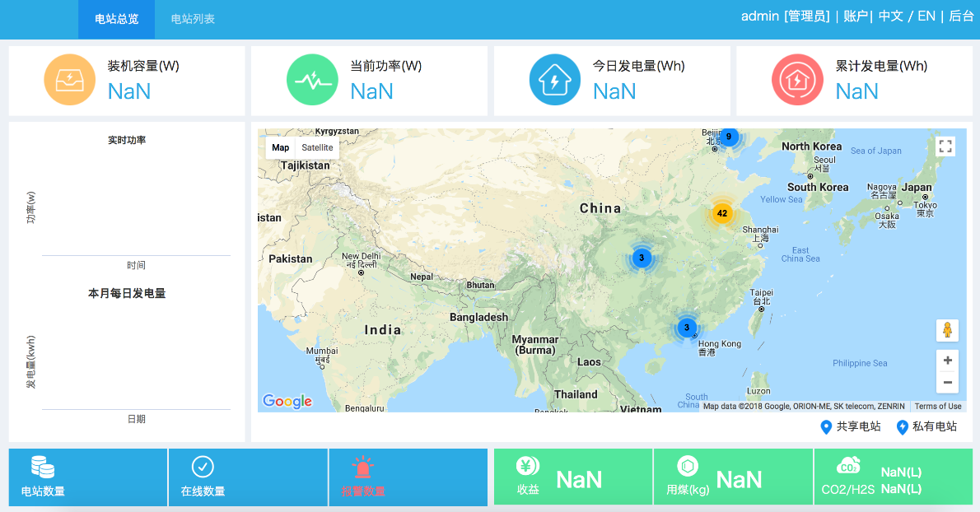The width and height of the screenshot is (980, 512).
Task: Select the Map view type
Action: [x=281, y=147]
